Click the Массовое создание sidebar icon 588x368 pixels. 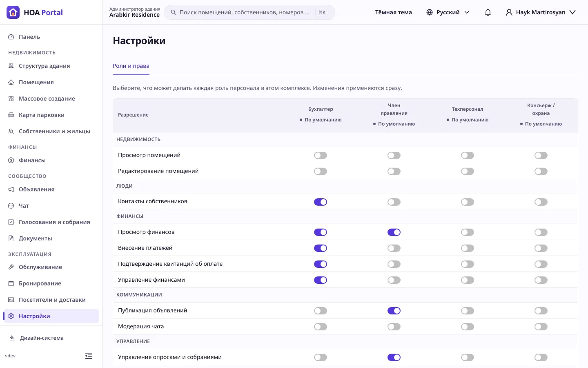coord(11,99)
